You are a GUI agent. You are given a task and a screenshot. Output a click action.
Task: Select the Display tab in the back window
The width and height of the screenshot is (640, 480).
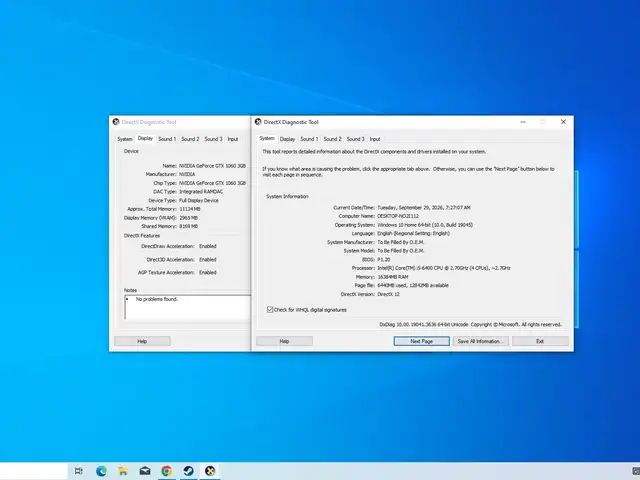tap(145, 138)
